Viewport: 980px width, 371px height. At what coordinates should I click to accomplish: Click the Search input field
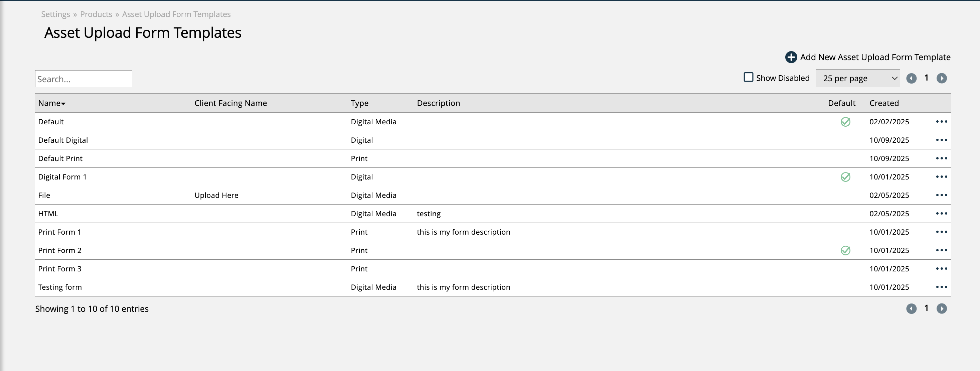[83, 79]
